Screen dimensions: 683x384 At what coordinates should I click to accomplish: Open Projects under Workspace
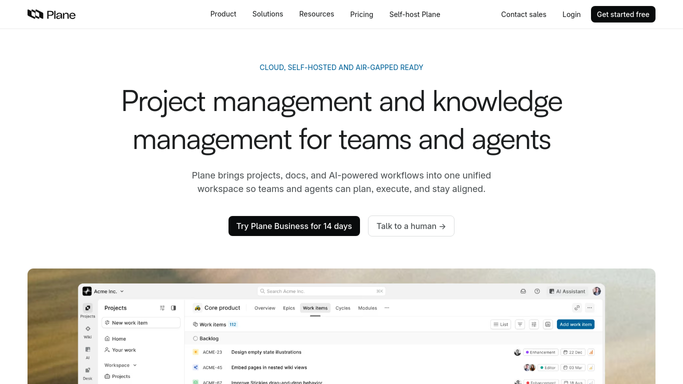click(117, 377)
